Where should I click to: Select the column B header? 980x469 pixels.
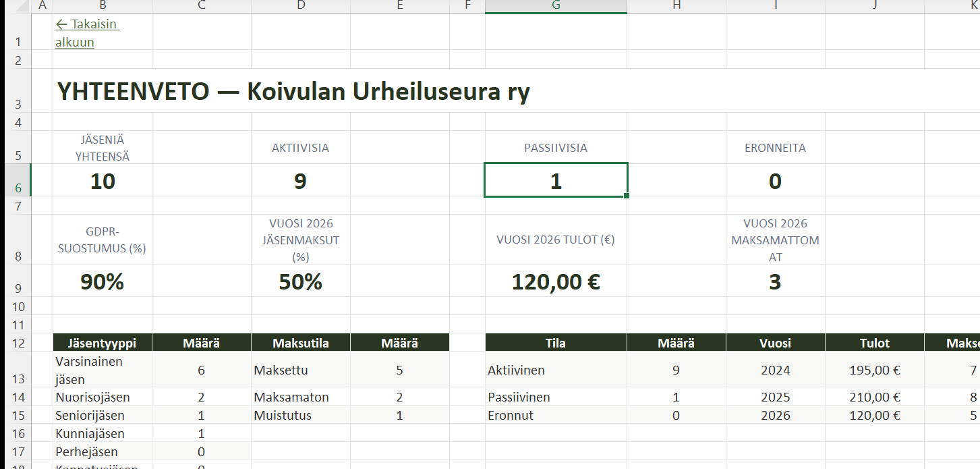[103, 6]
